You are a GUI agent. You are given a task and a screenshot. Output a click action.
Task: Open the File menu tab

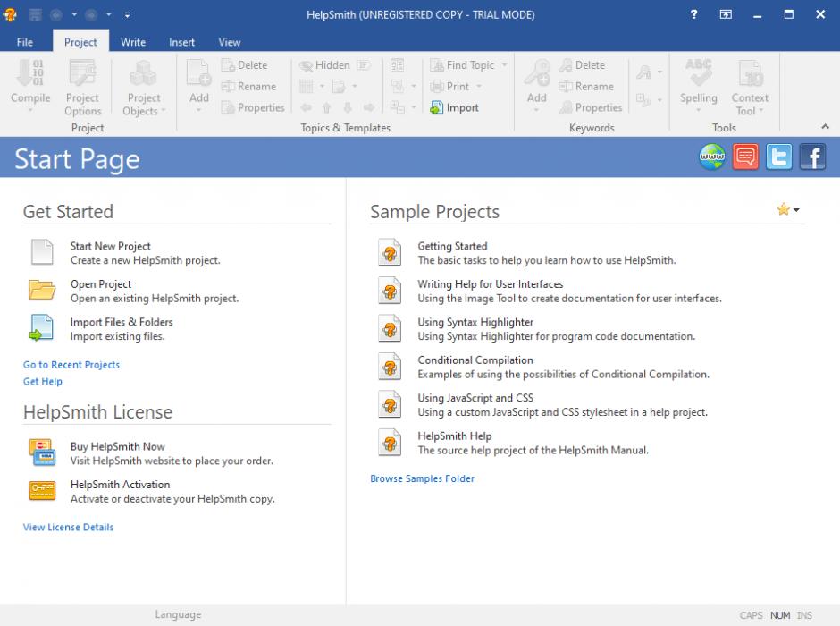tap(25, 42)
